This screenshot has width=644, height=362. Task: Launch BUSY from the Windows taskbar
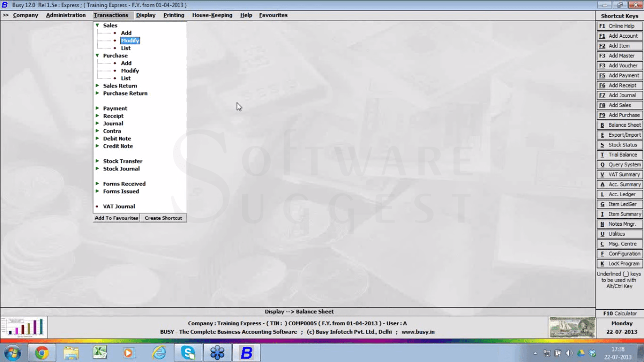[x=246, y=352]
